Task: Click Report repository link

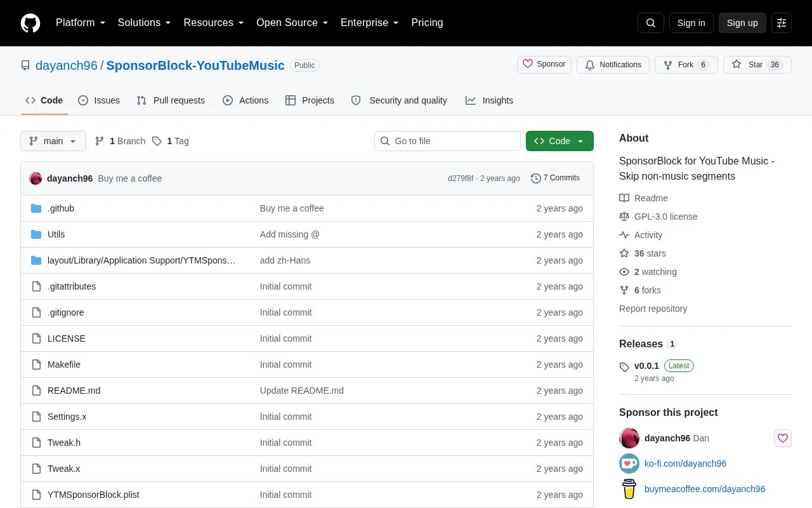Action: 653,309
